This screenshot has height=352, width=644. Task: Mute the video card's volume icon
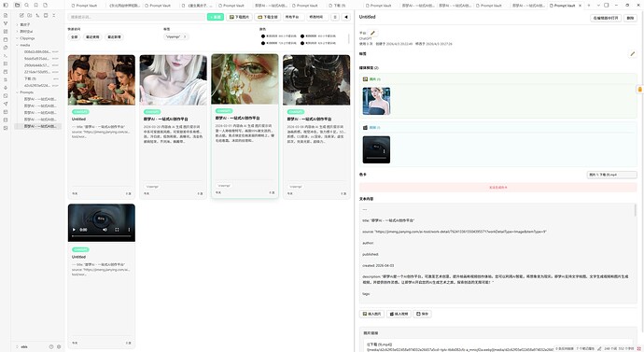(105, 230)
